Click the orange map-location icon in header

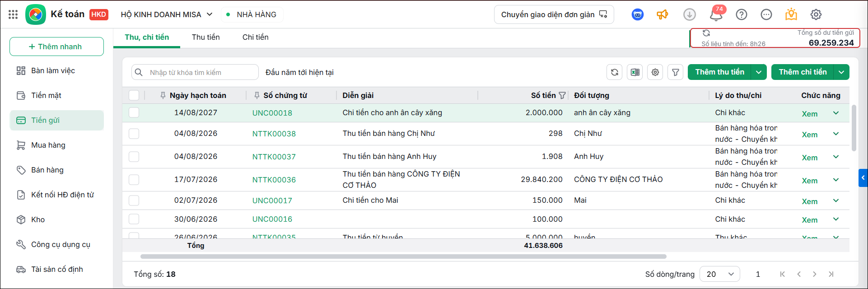pyautogui.click(x=791, y=14)
